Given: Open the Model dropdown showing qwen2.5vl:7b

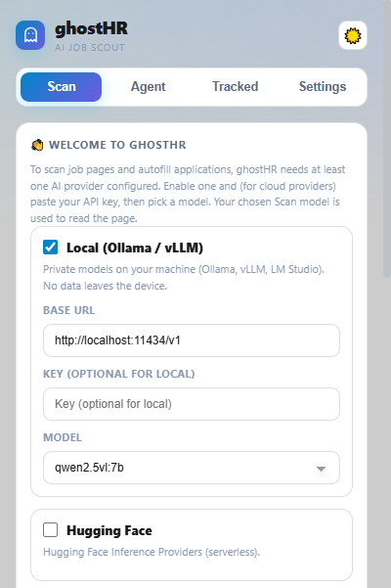Looking at the screenshot, I should tap(192, 468).
